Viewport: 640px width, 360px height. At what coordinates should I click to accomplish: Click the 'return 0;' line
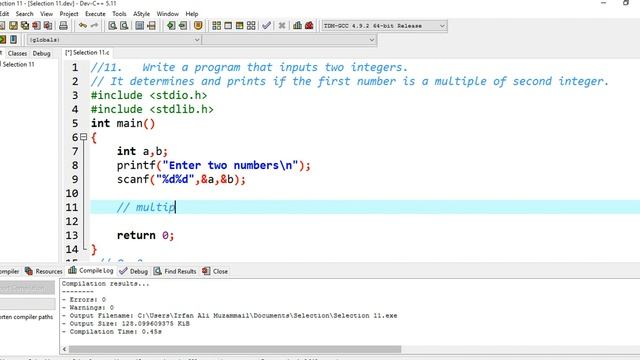145,235
